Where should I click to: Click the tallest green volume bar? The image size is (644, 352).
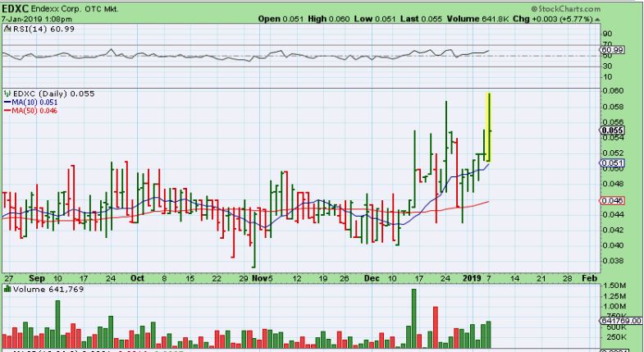point(413,318)
